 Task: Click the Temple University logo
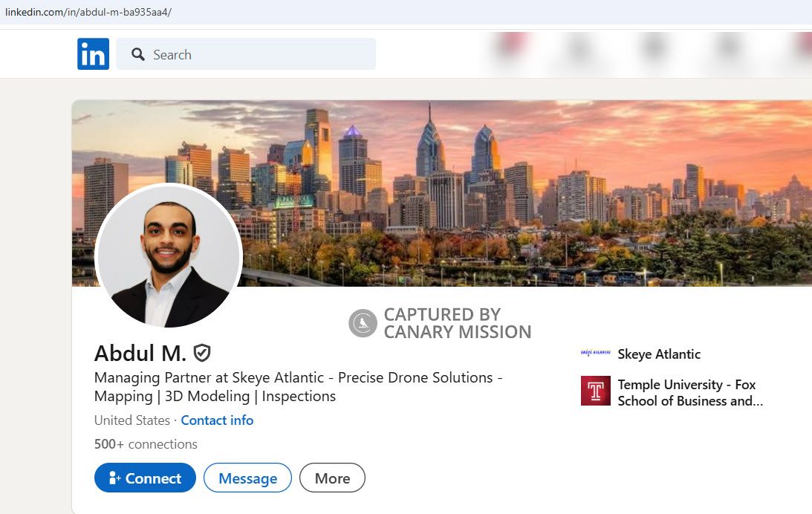coord(594,391)
